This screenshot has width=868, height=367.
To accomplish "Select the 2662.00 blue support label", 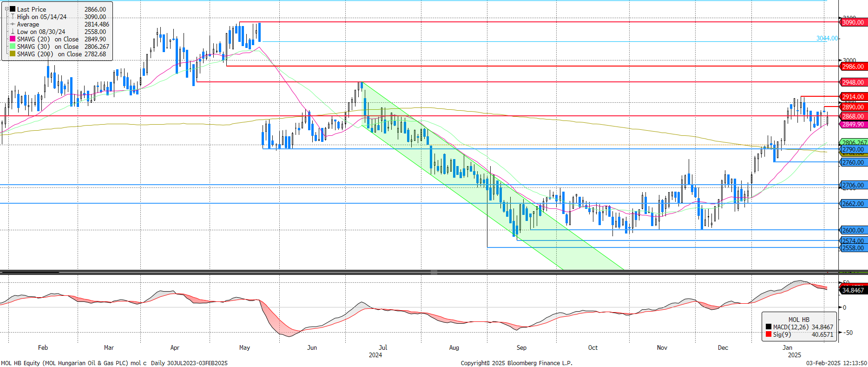I will click(x=853, y=204).
